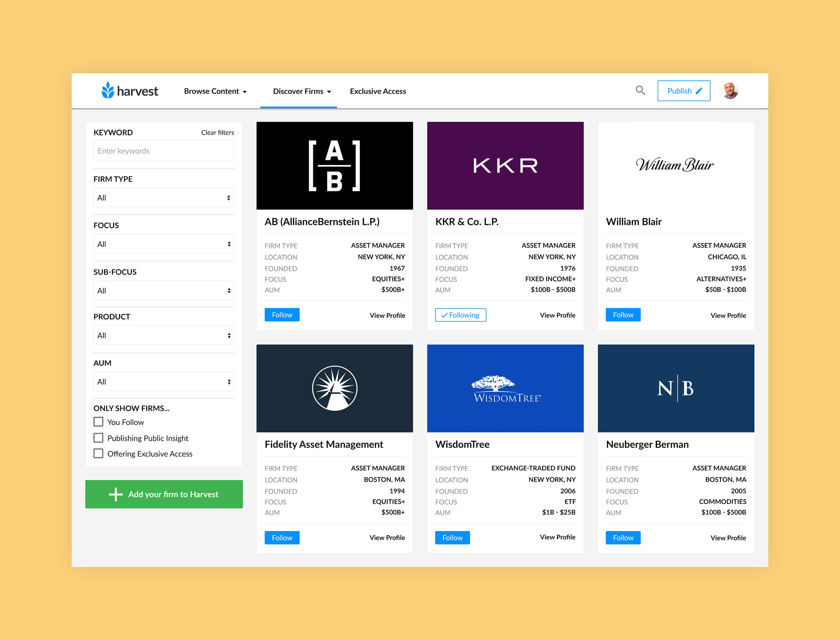Open the Browse Content menu
Viewport: 840px width, 640px height.
tap(215, 91)
